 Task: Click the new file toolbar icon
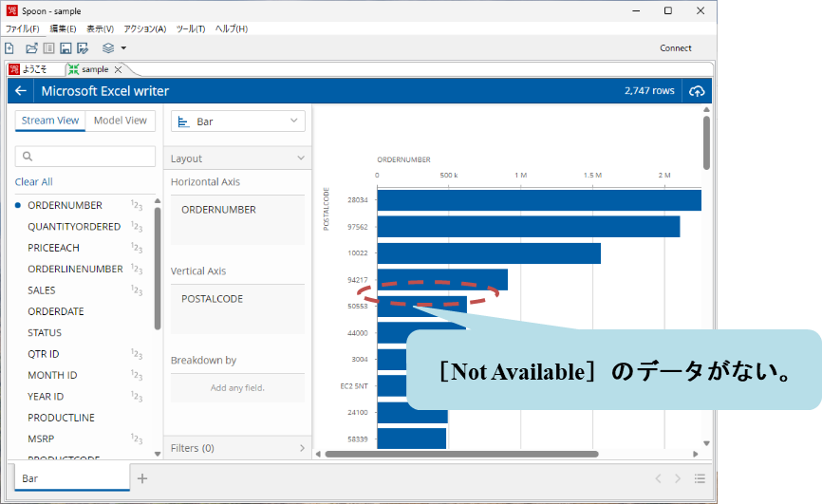9,48
